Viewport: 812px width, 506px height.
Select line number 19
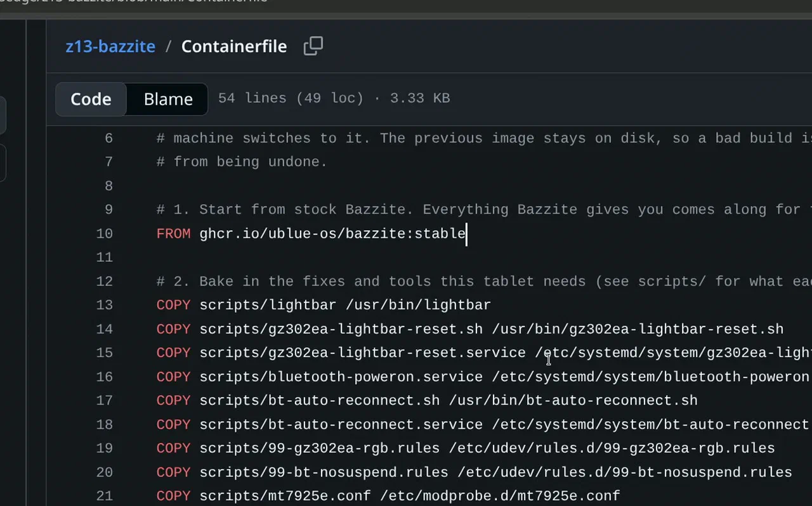(x=105, y=448)
